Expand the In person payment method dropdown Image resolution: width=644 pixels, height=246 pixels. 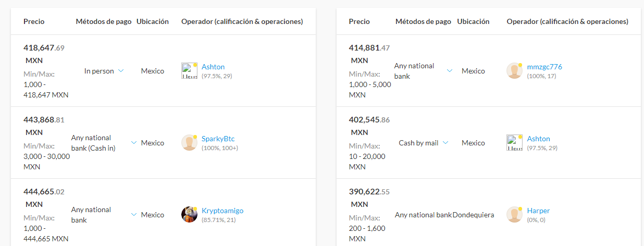pos(121,71)
